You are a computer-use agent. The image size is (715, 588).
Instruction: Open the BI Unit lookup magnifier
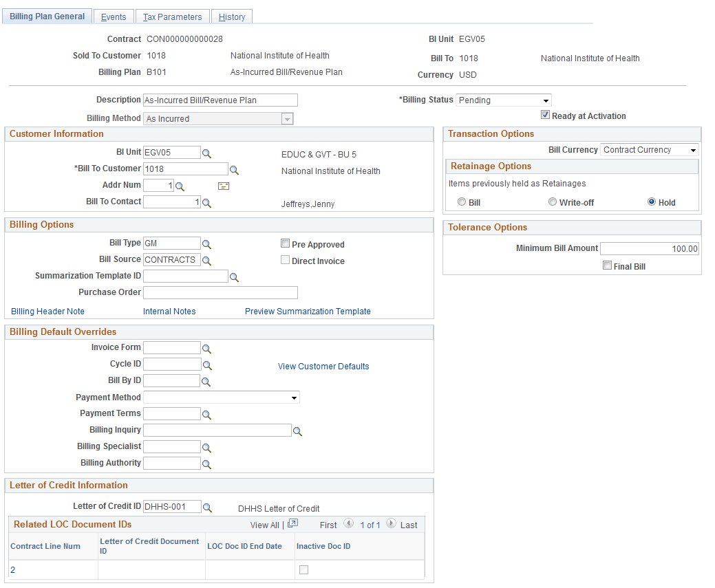pyautogui.click(x=206, y=152)
